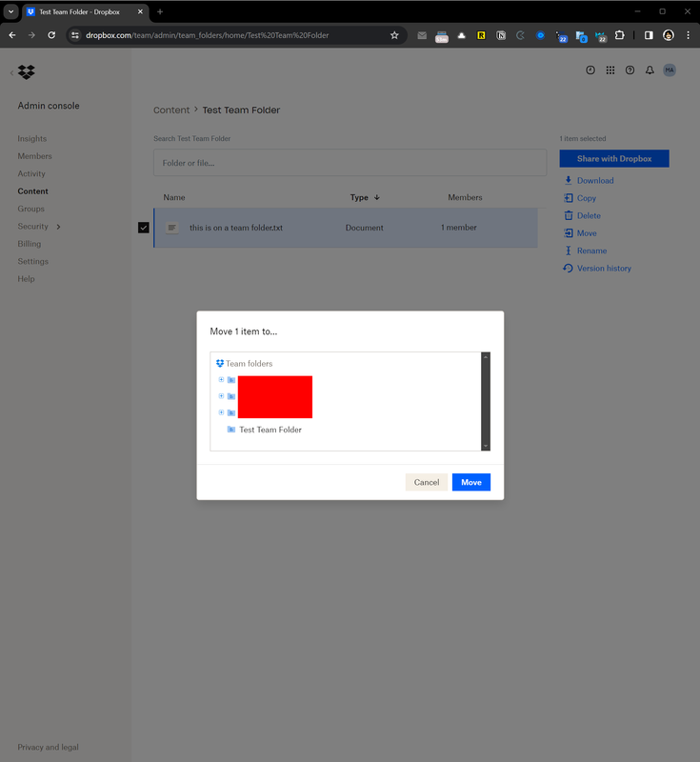Expand Security submenu chevron
Screen dimensions: 700x762
(x=58, y=227)
